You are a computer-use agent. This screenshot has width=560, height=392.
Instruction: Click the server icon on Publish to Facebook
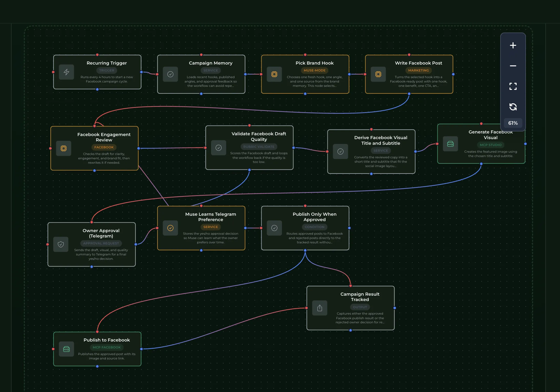(x=66, y=349)
